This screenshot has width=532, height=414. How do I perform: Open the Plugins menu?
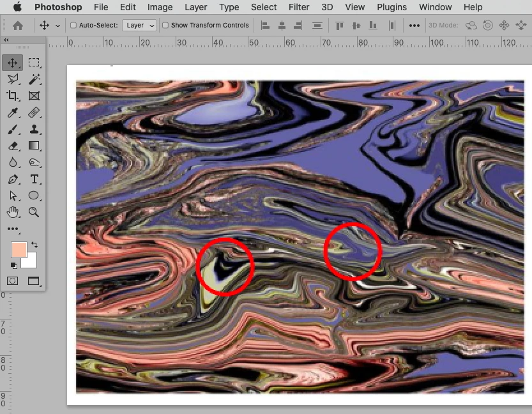[x=391, y=7]
